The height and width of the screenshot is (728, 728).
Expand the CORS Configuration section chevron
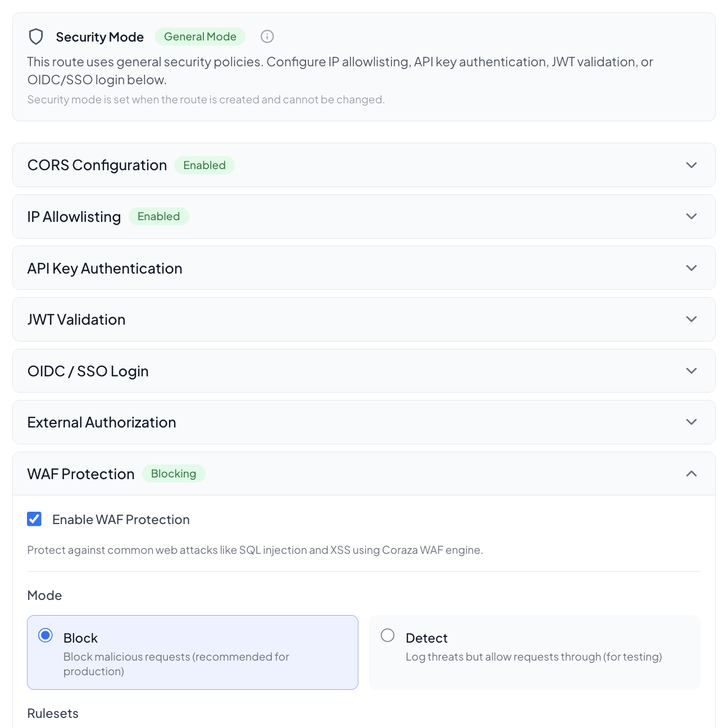pos(691,165)
